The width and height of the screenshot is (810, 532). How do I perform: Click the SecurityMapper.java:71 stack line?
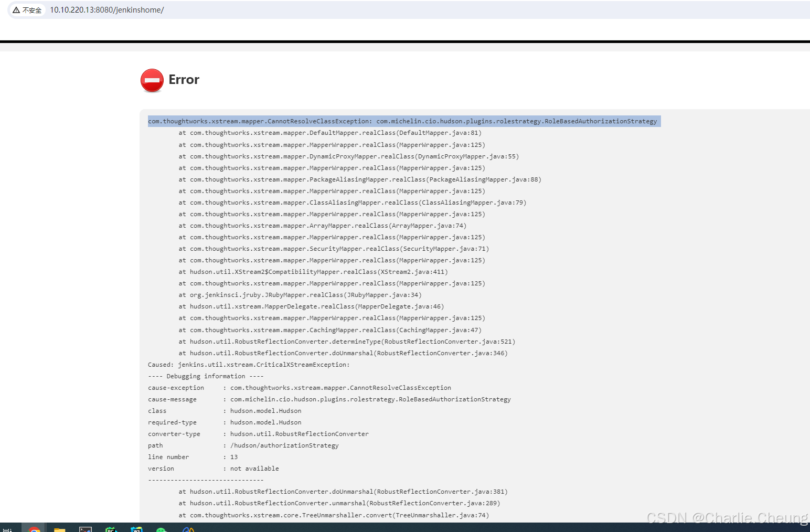[x=334, y=249]
